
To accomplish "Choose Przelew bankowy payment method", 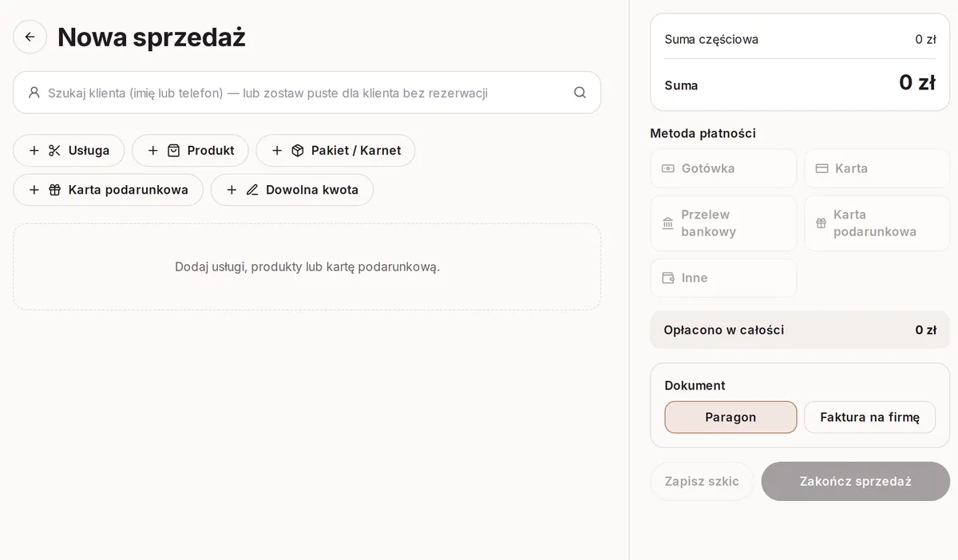I will [723, 223].
